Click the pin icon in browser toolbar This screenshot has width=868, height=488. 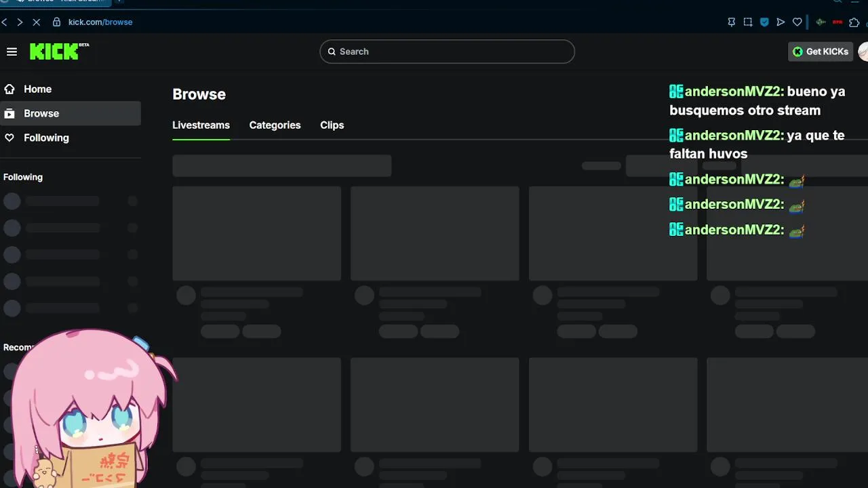click(x=731, y=22)
